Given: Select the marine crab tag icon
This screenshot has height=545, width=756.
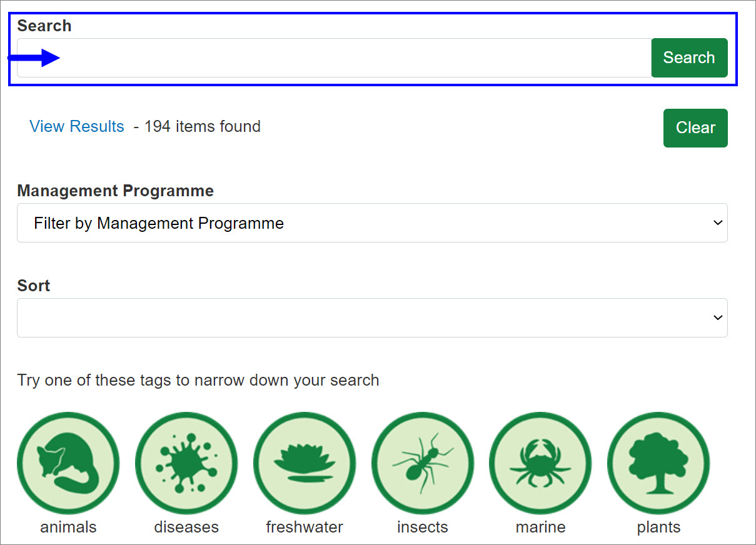Looking at the screenshot, I should click(x=540, y=463).
